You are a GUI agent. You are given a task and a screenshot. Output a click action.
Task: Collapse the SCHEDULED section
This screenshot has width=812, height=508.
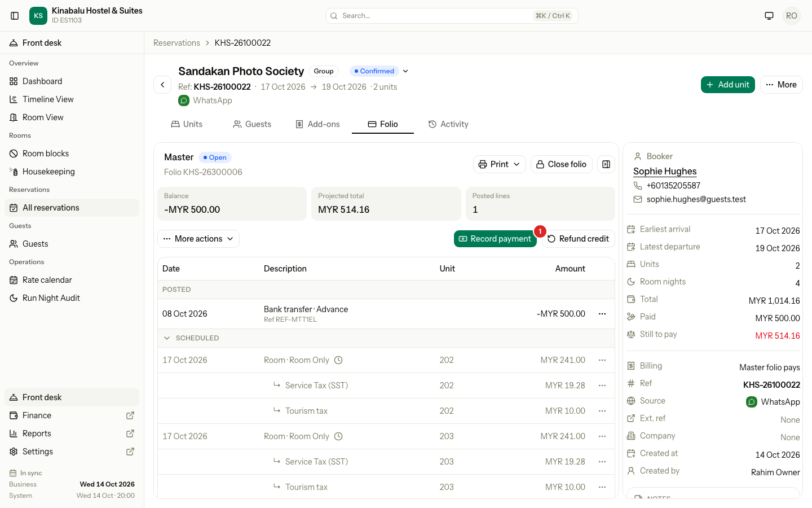click(167, 338)
